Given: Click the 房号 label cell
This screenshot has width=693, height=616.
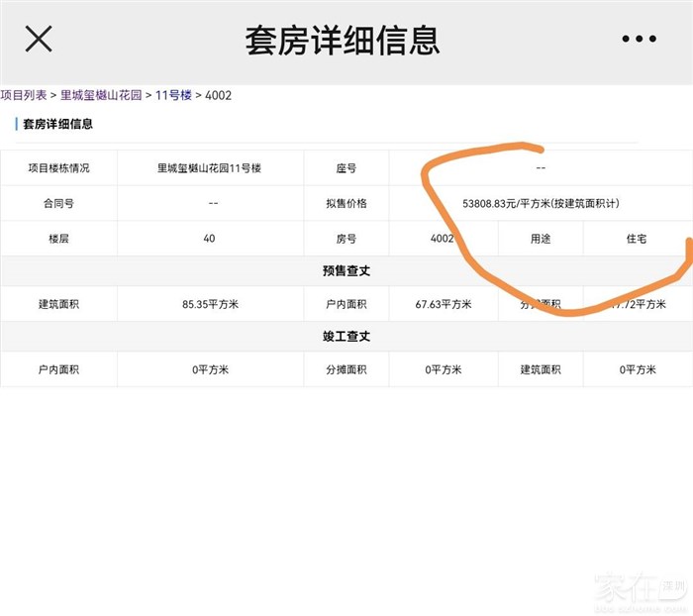Looking at the screenshot, I should coord(346,239).
